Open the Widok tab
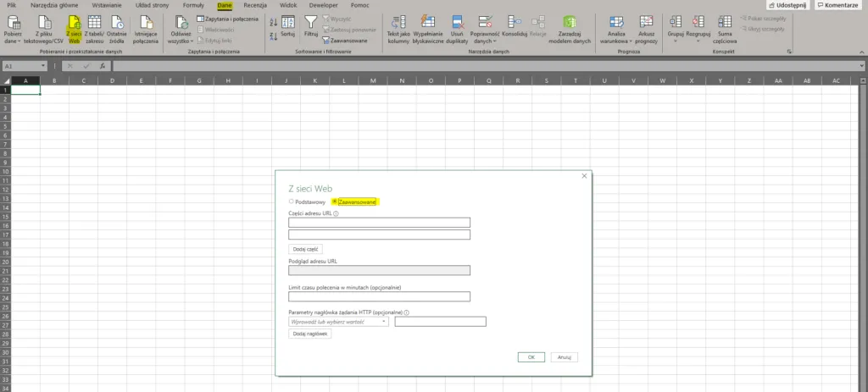Viewport: 868px width, 392px height. pyautogui.click(x=288, y=5)
